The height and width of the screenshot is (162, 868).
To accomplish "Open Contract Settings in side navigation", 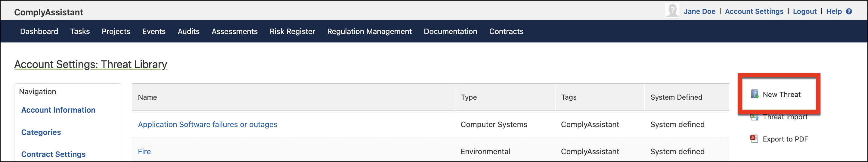I will (53, 154).
